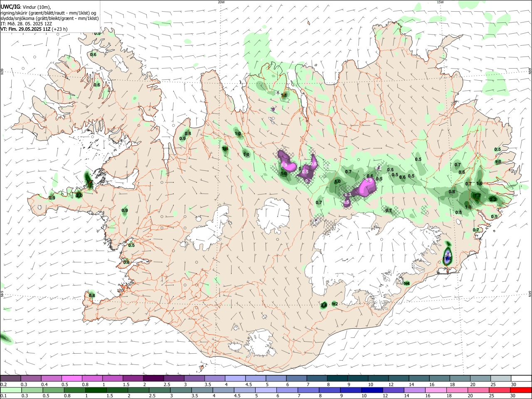This screenshot has width=532, height=399.
Task: Pick the snow legend swatch between 1.5 and 2
Action: tap(133, 378)
